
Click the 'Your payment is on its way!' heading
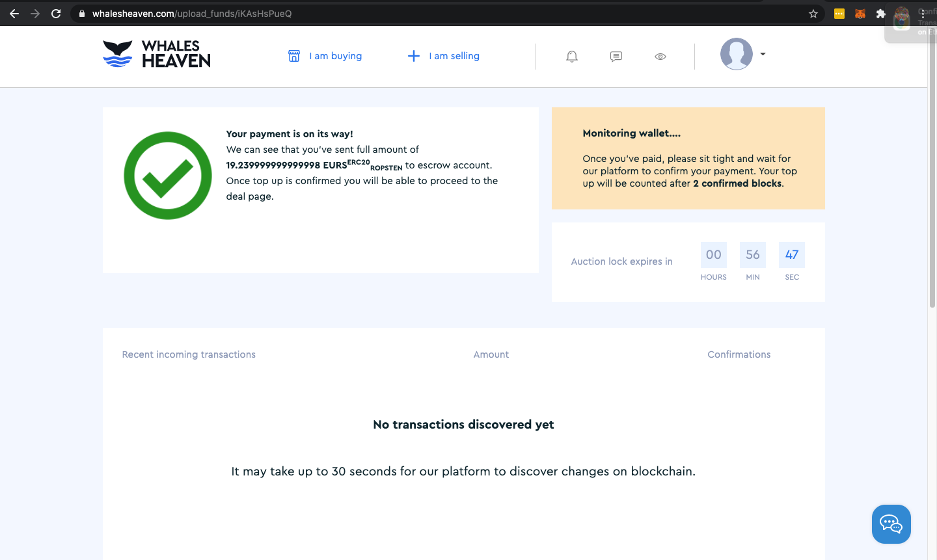[x=290, y=134]
